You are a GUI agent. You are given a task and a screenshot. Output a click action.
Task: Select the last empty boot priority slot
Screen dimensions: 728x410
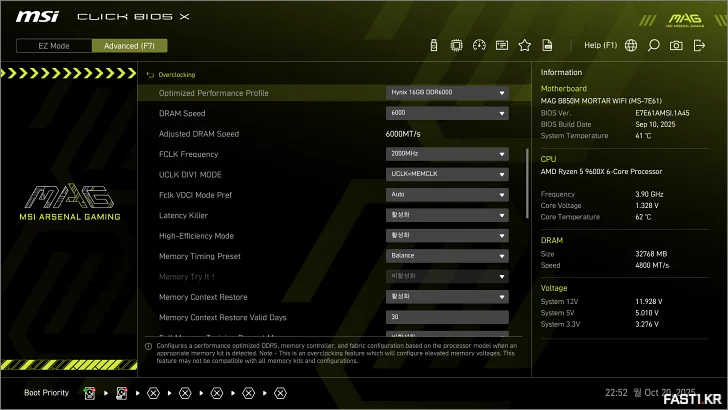click(x=280, y=393)
